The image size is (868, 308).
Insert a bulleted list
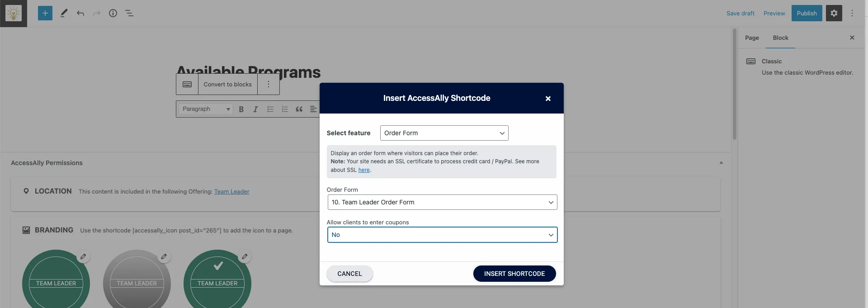pyautogui.click(x=270, y=109)
